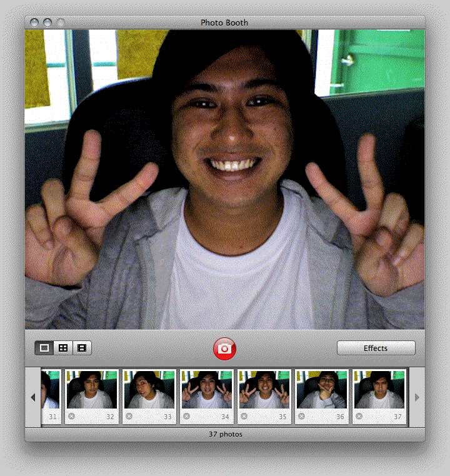Click the '37 photos' status text
Screen dimensions: 450x476
click(225, 434)
